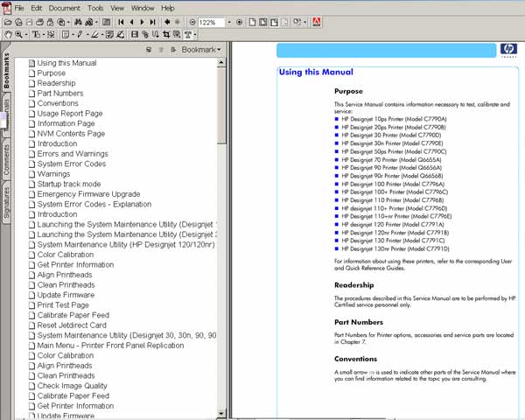Screen dimensions: 525x420
Task: Click the zoom percentage field showing 122%
Action: (x=211, y=23)
